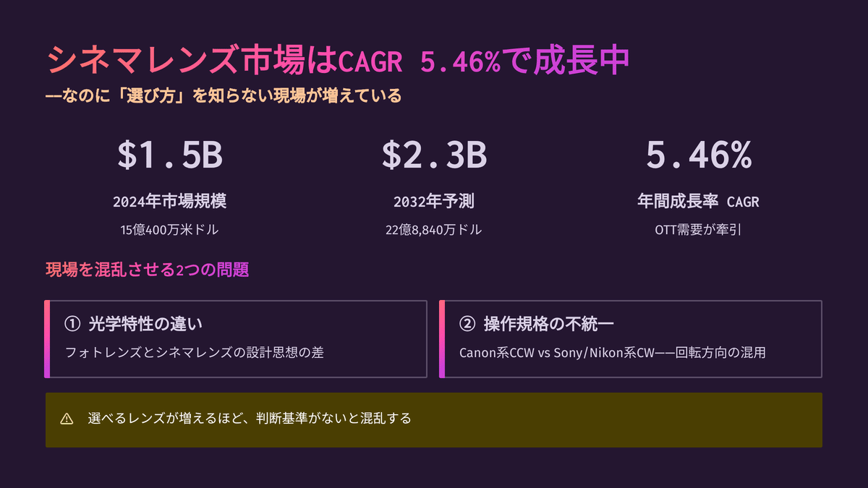The height and width of the screenshot is (488, 868).
Task: Select the 操作規格の不統一 card
Action: 631,339
